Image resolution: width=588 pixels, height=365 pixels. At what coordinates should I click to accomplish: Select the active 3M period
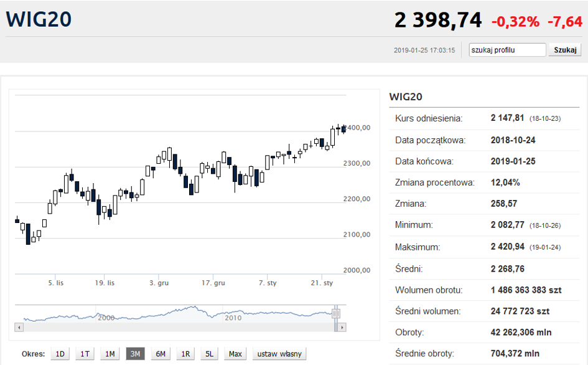[135, 354]
